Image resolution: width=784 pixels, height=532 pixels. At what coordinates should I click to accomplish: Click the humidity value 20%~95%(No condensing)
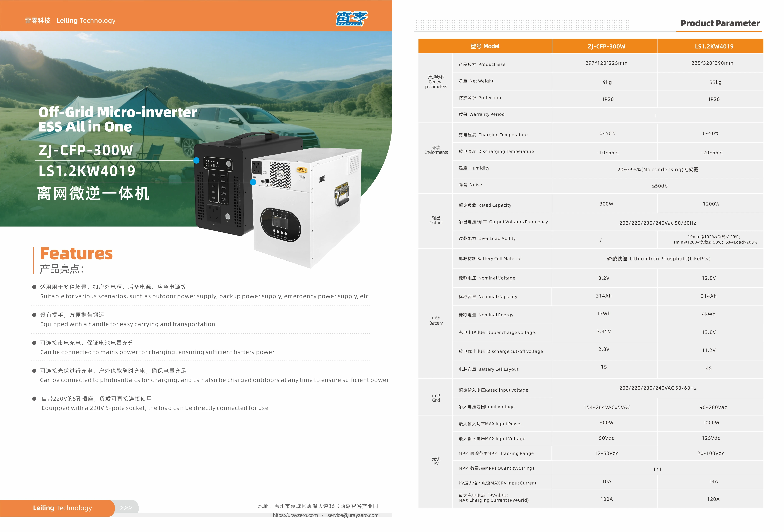point(658,170)
